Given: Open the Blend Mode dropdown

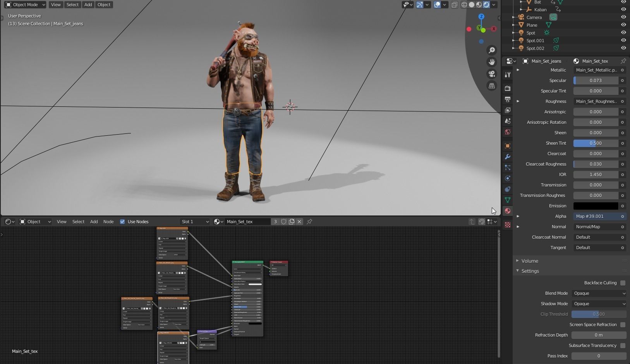Looking at the screenshot, I should [599, 293].
